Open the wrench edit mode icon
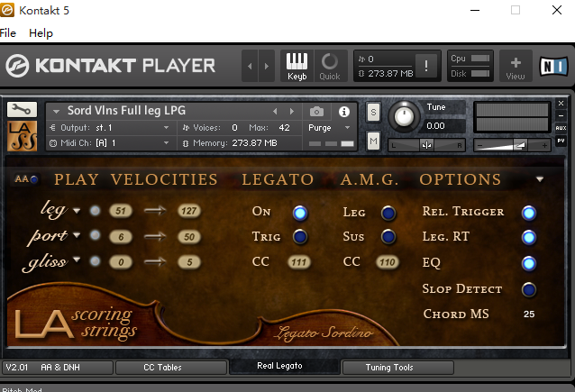Screen dimensions: 575x392 point(22,109)
